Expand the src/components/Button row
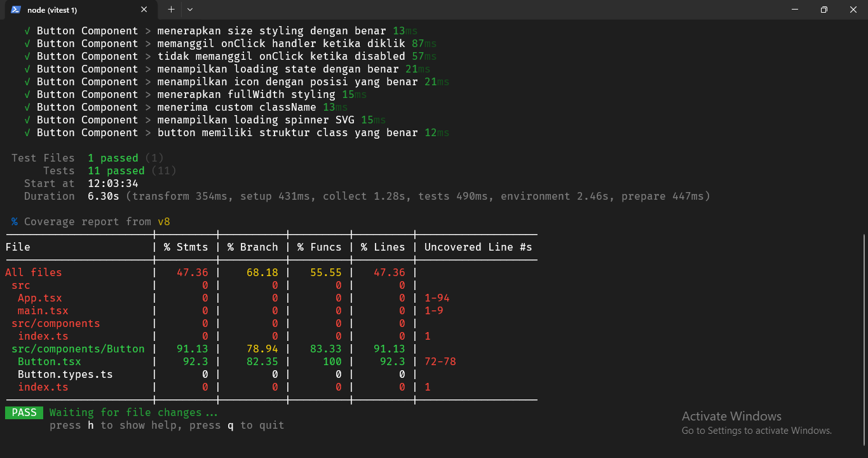 point(78,349)
